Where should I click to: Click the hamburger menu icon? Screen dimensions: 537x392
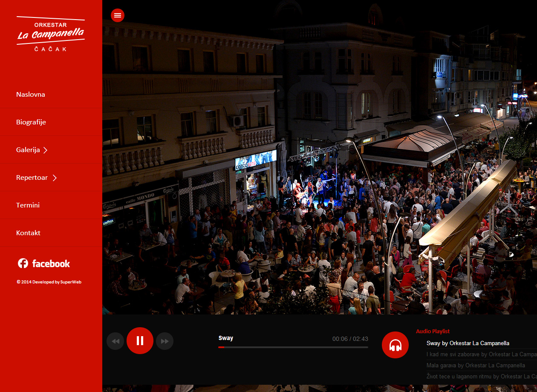tap(118, 15)
